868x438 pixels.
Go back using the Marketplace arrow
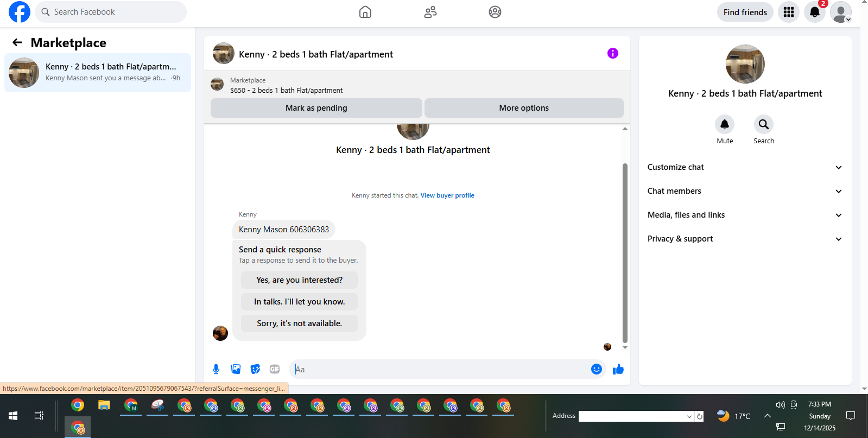(17, 42)
